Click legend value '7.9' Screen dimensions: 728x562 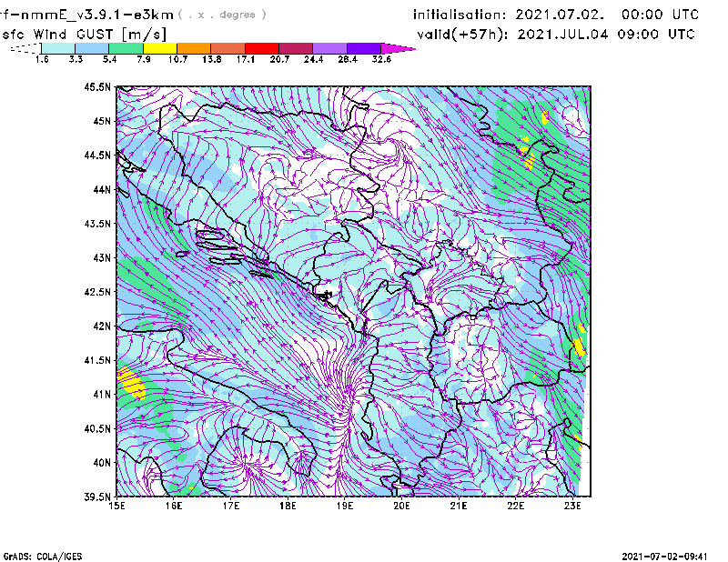pos(144,59)
